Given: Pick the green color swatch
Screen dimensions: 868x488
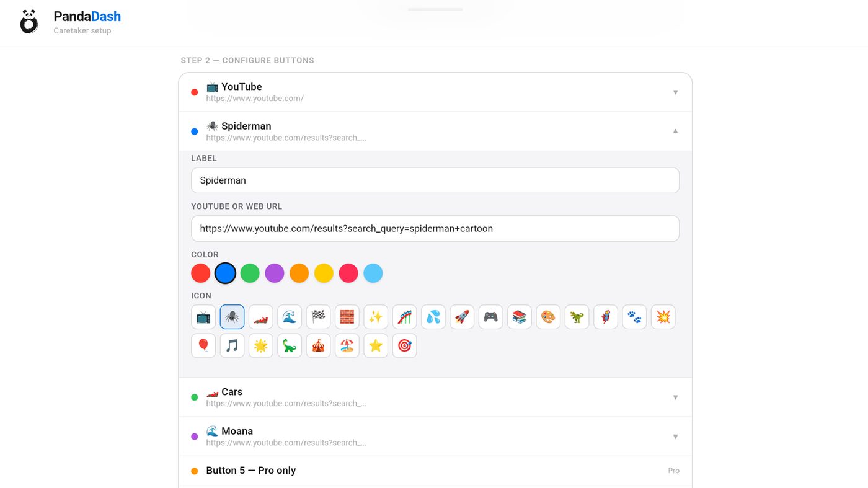Looking at the screenshot, I should pos(250,273).
